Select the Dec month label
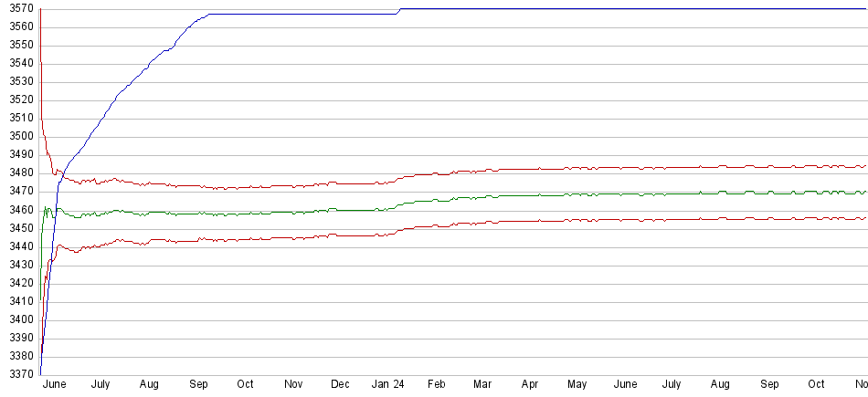The width and height of the screenshot is (868, 397). coord(340,385)
